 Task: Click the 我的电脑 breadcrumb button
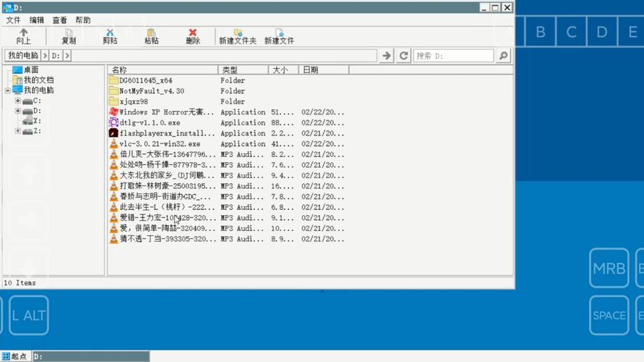point(23,56)
